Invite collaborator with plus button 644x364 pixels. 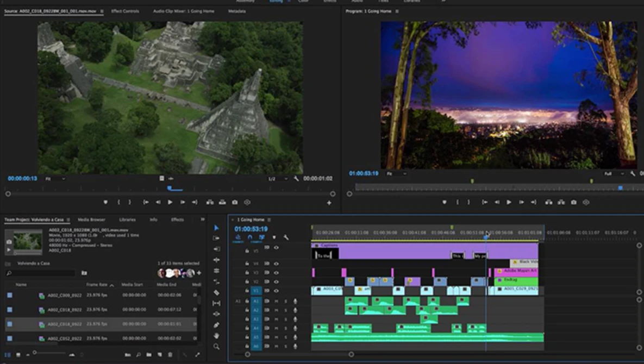pos(199,273)
